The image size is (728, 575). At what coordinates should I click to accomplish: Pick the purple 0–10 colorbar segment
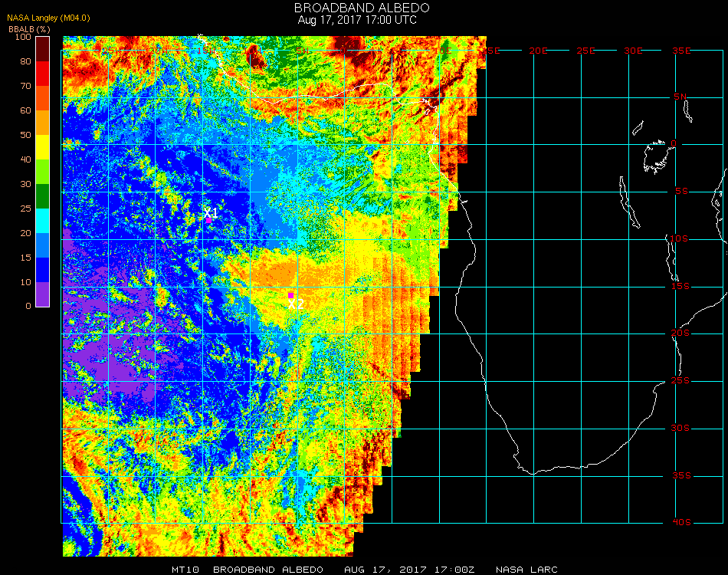[x=43, y=294]
